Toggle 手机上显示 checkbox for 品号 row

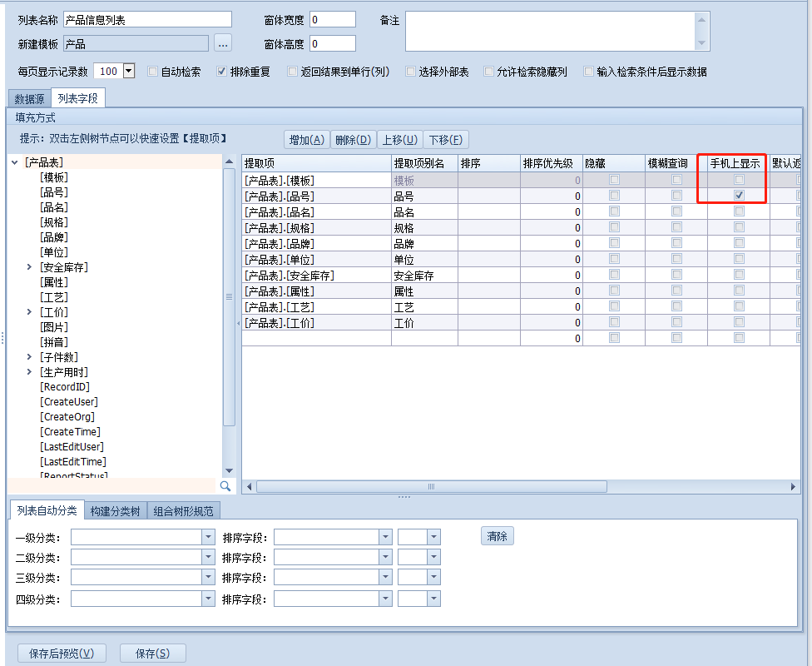[x=739, y=196]
